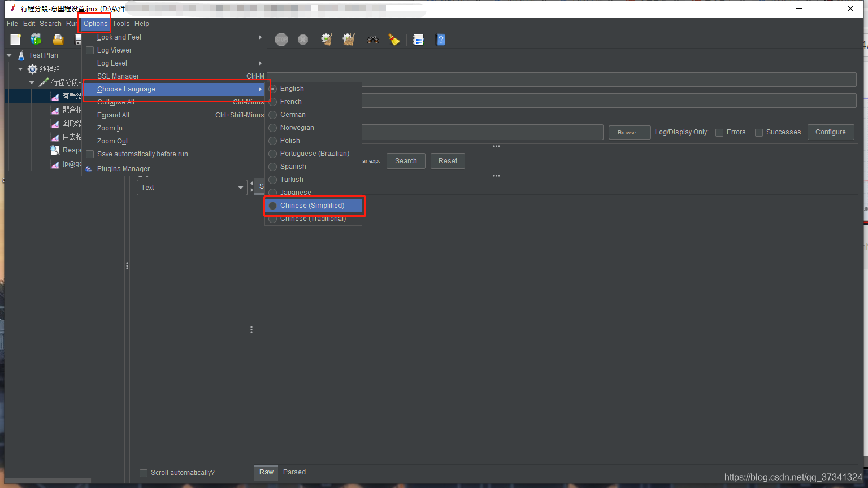Select Portuguese (Brazilian) radio button
This screenshot has height=488, width=868.
click(273, 154)
